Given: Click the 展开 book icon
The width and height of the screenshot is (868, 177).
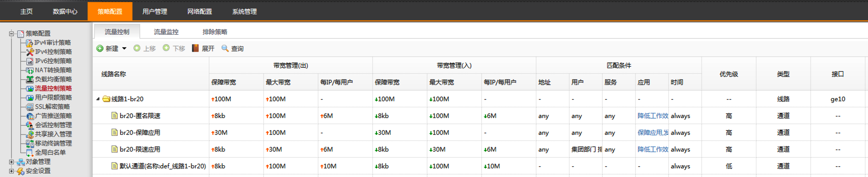Looking at the screenshot, I should coord(195,48).
